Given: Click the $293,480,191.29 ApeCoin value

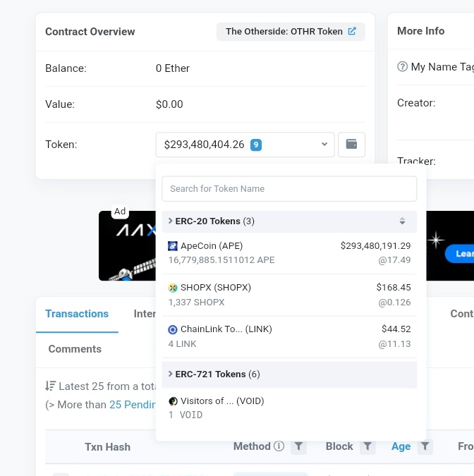Looking at the screenshot, I should [376, 246].
